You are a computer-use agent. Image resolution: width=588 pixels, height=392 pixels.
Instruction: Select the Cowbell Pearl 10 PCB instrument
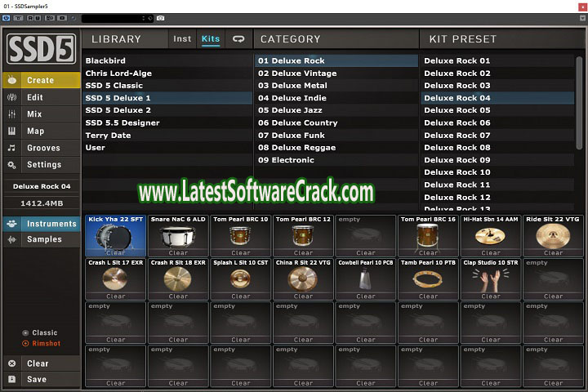click(x=366, y=279)
